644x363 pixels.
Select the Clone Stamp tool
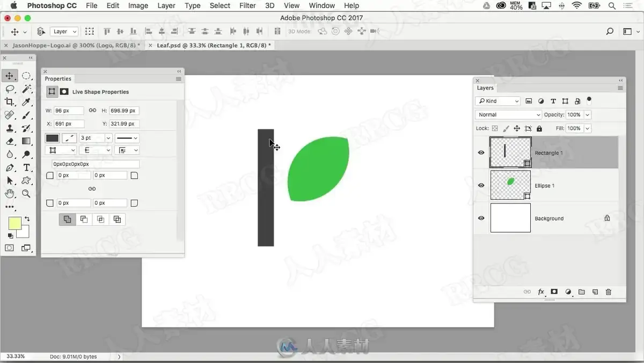[x=10, y=128]
